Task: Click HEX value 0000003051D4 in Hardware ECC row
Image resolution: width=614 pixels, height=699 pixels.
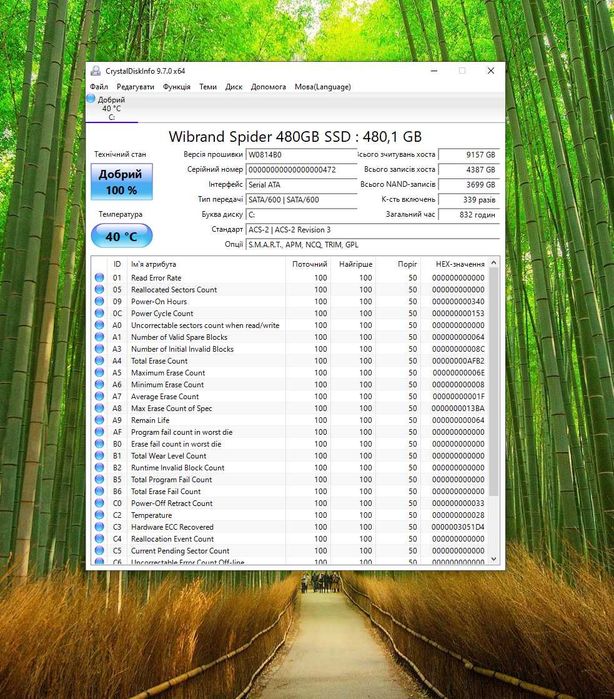Action: [x=458, y=527]
